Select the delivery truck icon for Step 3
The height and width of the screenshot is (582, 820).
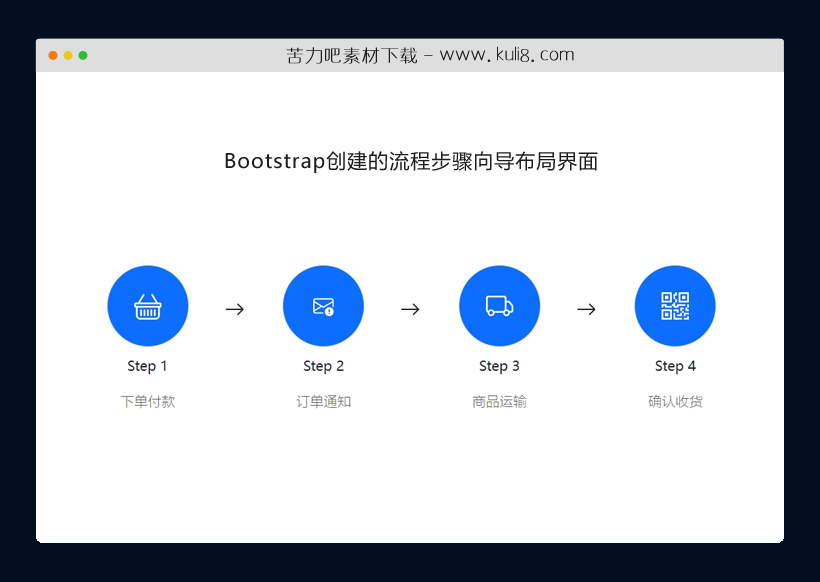coord(500,306)
